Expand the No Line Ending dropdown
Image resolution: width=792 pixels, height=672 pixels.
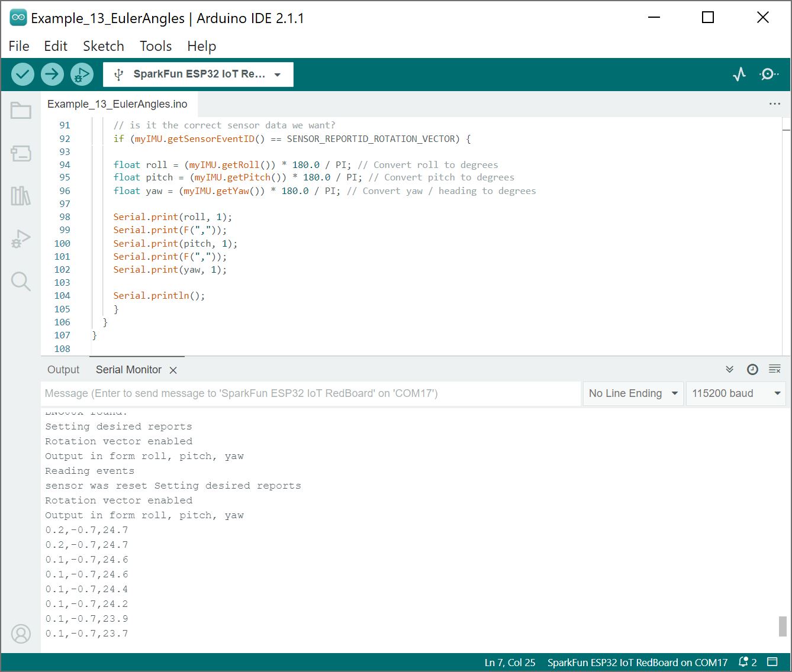pos(633,393)
